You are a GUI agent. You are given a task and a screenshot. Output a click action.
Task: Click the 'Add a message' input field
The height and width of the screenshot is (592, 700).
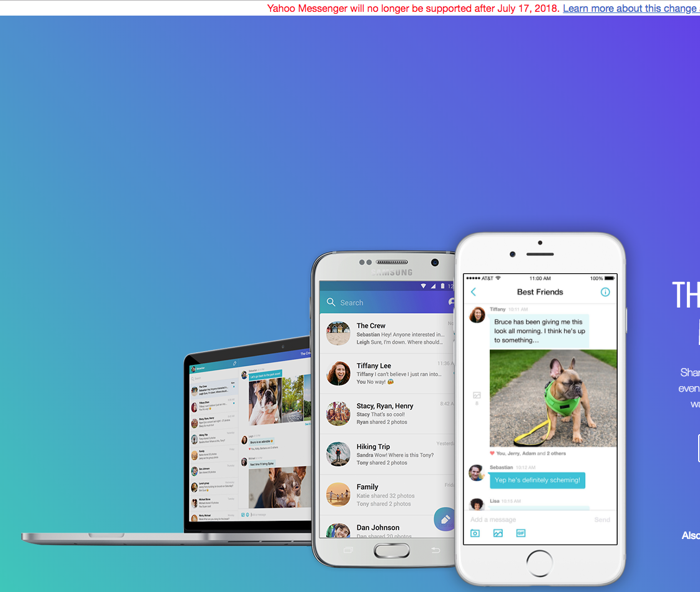point(524,520)
